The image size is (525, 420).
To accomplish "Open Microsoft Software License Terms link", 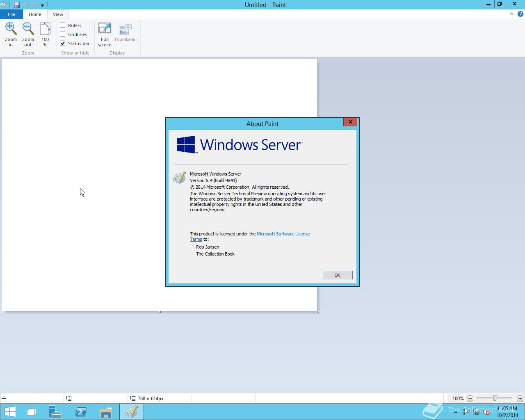I will [x=283, y=234].
